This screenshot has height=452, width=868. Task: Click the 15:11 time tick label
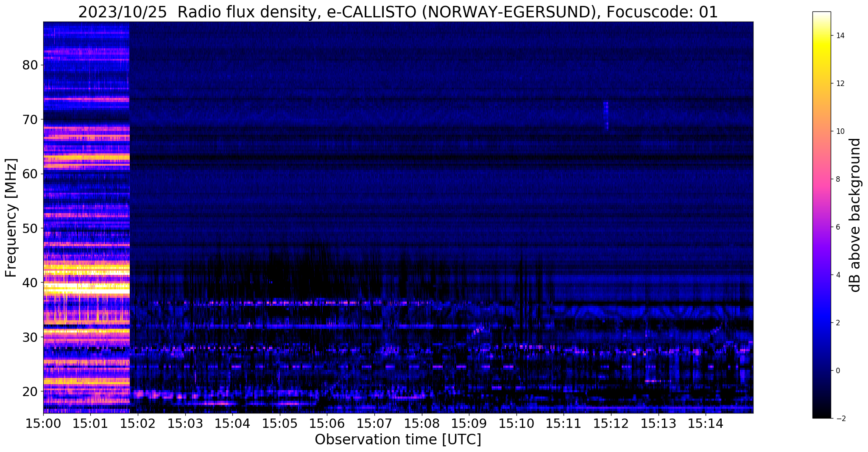point(564,423)
